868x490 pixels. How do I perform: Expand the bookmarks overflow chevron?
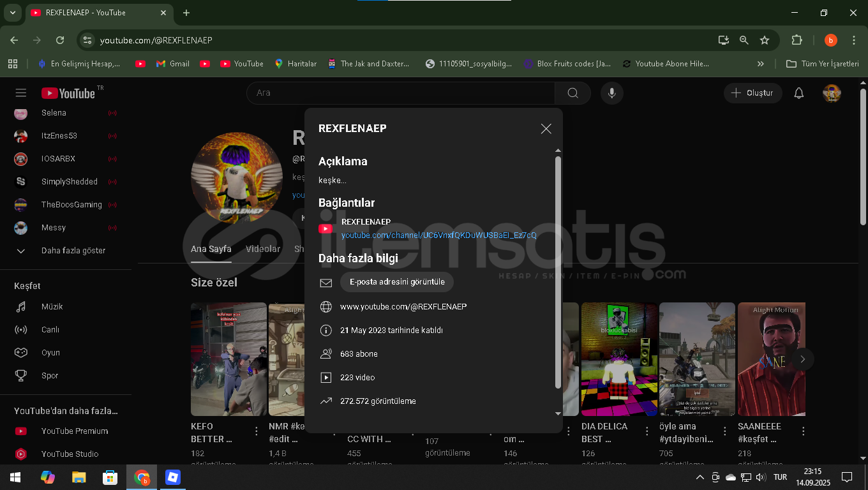(761, 64)
